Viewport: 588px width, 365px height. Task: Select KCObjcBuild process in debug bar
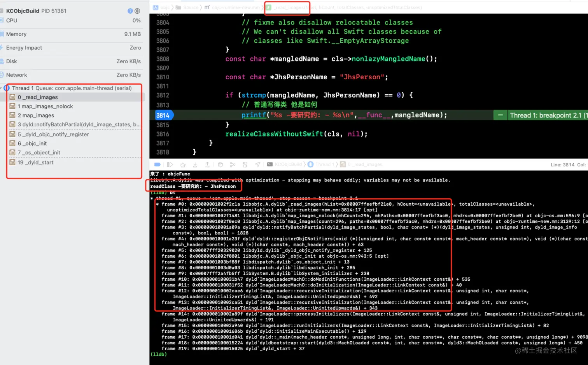(x=284, y=164)
